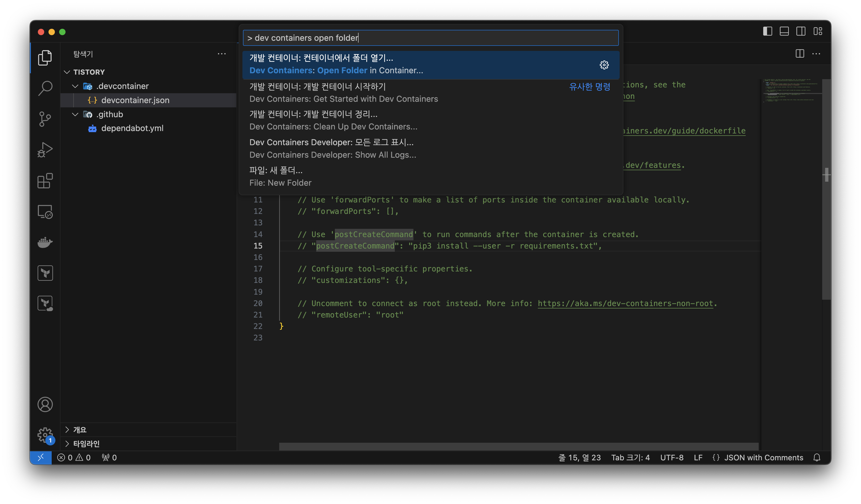Image resolution: width=861 pixels, height=504 pixels.
Task: Click the 탐색기 explorer title
Action: 83,54
